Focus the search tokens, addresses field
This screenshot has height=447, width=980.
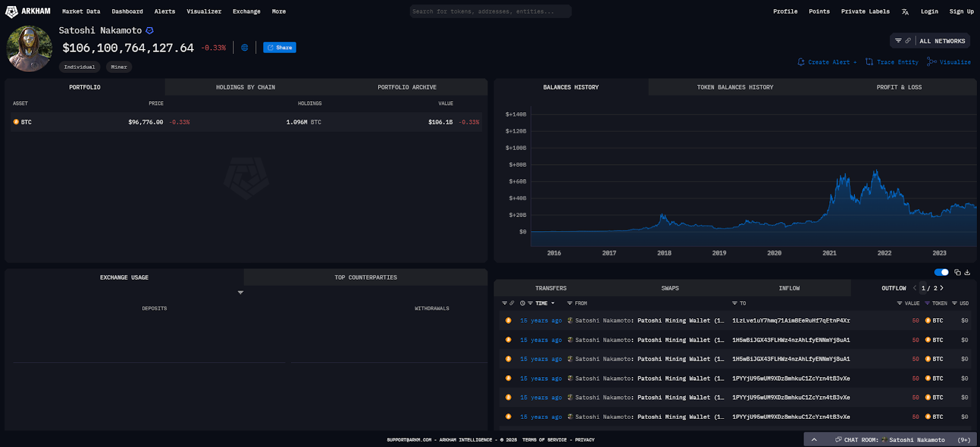tap(490, 11)
